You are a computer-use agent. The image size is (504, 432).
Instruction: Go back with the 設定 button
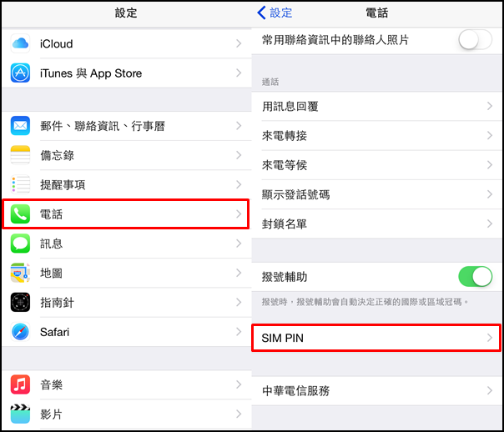[275, 13]
